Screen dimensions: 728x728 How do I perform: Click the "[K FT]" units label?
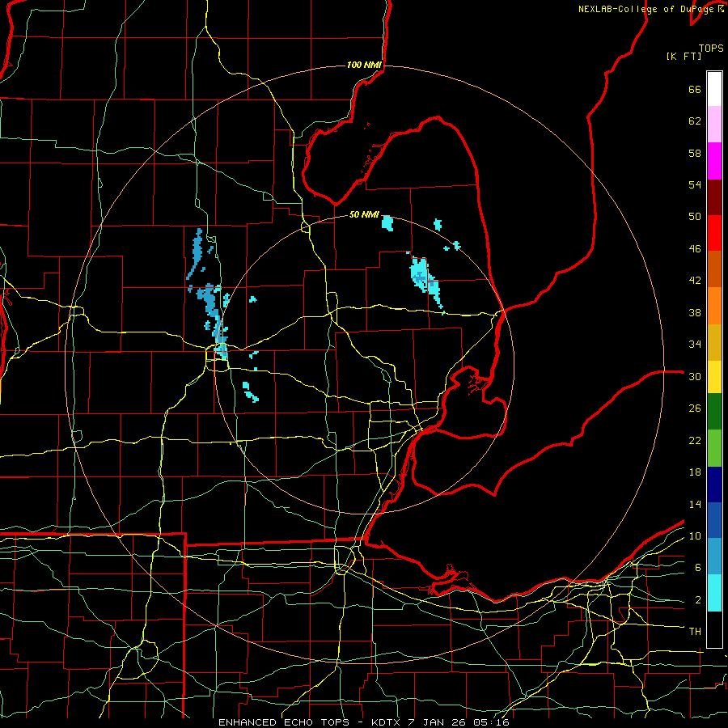click(x=684, y=57)
